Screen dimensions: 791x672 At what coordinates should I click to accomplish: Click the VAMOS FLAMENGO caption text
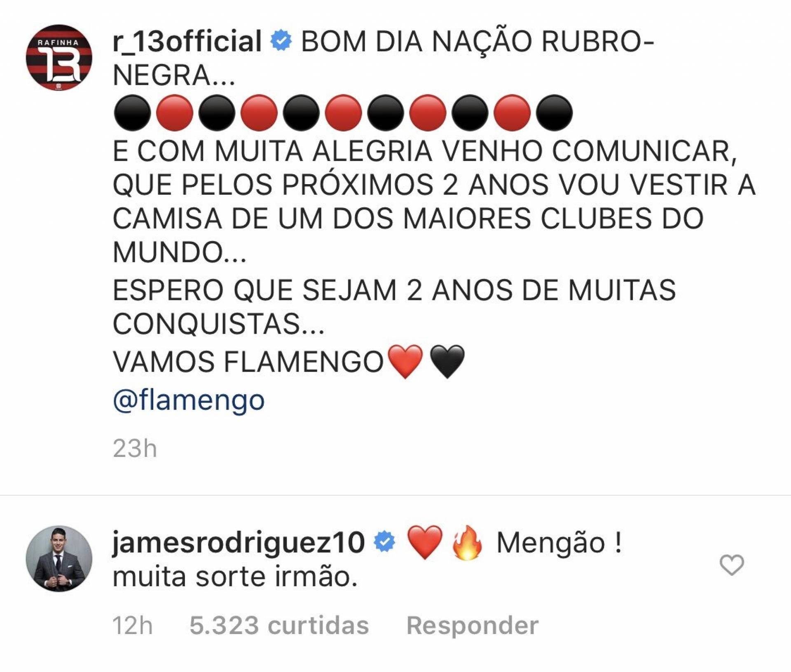248,362
